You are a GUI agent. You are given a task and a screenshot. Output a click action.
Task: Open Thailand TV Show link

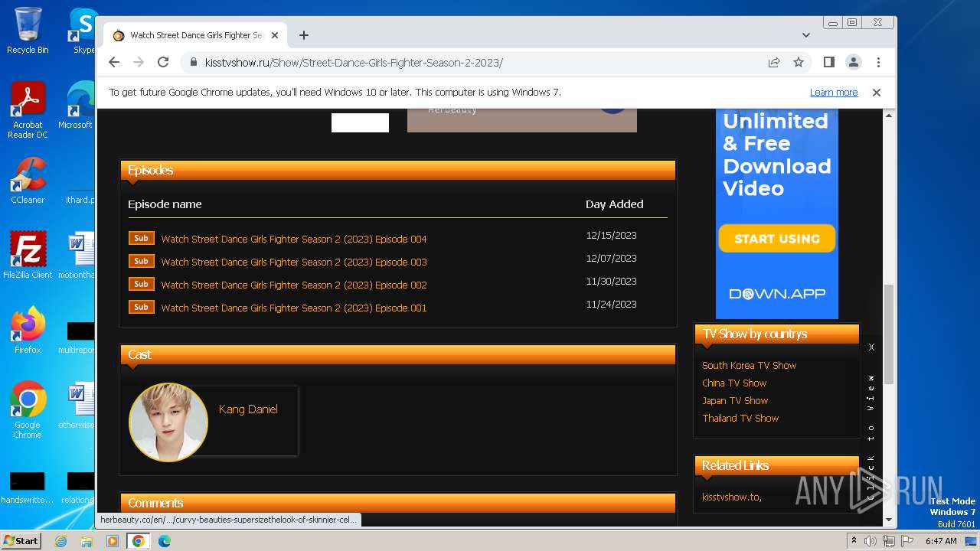click(740, 419)
